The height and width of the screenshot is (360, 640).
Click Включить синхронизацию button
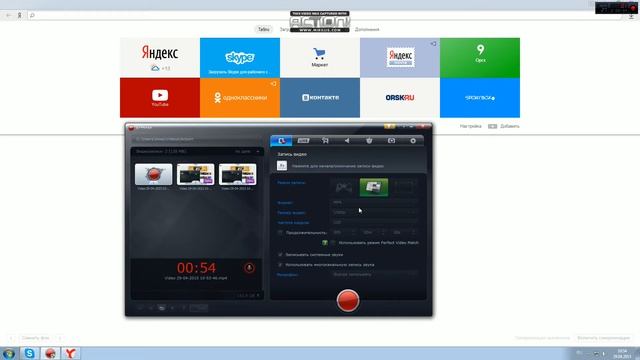pos(603,338)
